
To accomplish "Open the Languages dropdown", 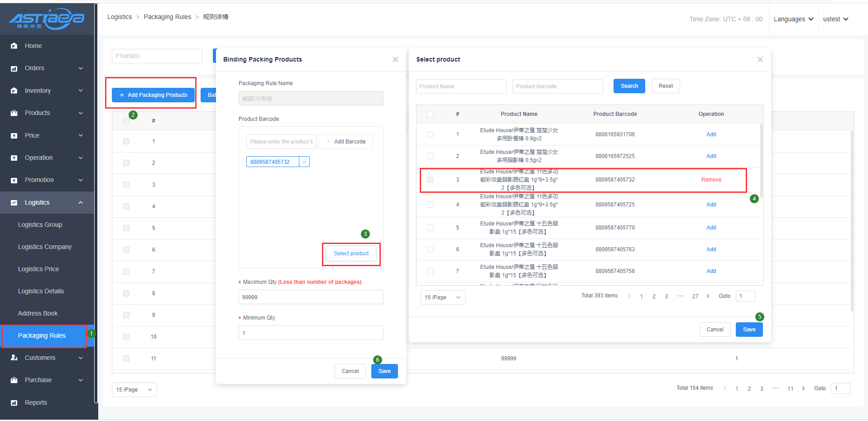I will 793,19.
